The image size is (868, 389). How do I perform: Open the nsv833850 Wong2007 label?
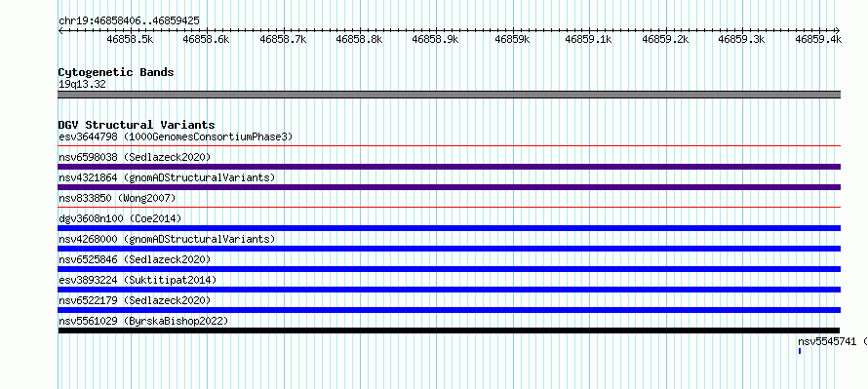pyautogui.click(x=117, y=198)
